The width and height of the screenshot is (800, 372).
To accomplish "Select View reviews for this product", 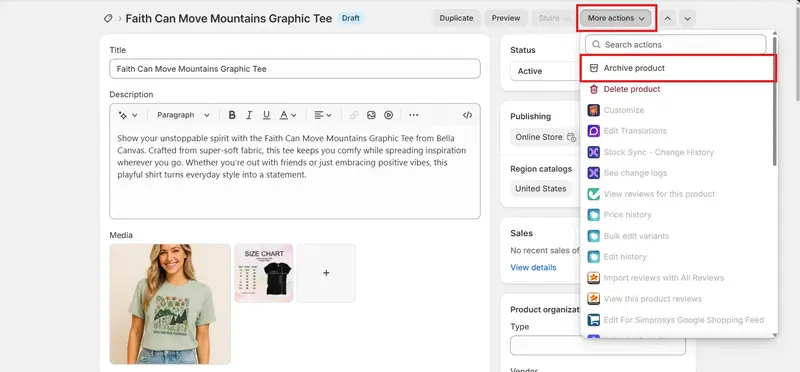I will click(x=678, y=194).
